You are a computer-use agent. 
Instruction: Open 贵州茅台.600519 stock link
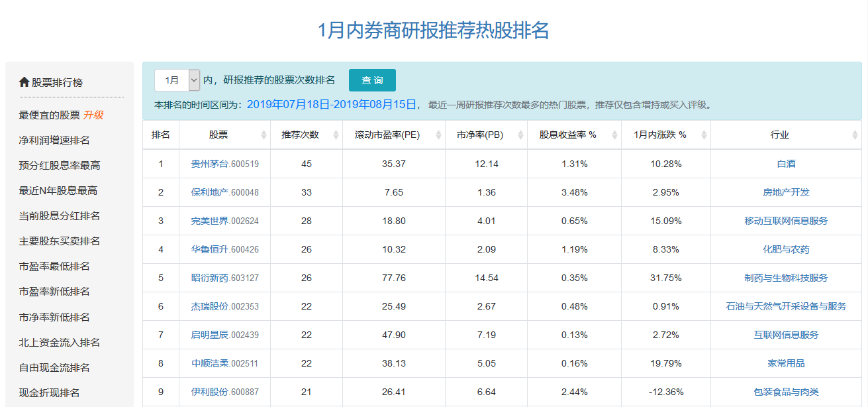pos(225,164)
